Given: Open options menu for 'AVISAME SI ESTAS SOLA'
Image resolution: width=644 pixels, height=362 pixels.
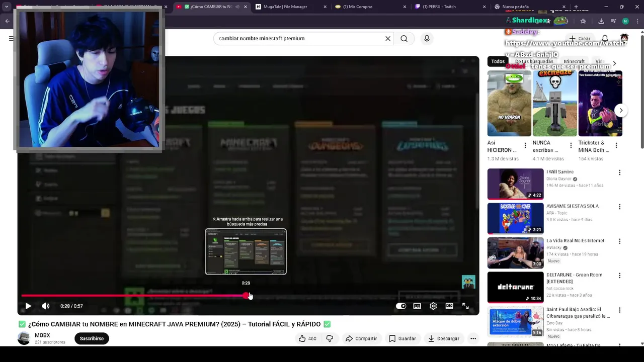Looking at the screenshot, I should 619,207.
